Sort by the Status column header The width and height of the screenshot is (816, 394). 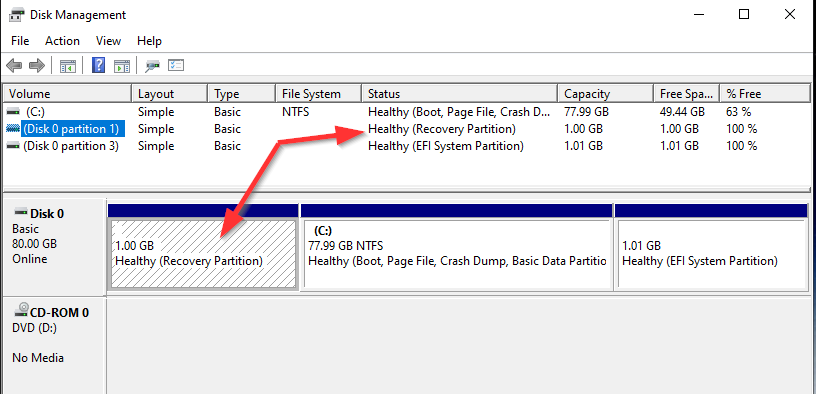459,94
